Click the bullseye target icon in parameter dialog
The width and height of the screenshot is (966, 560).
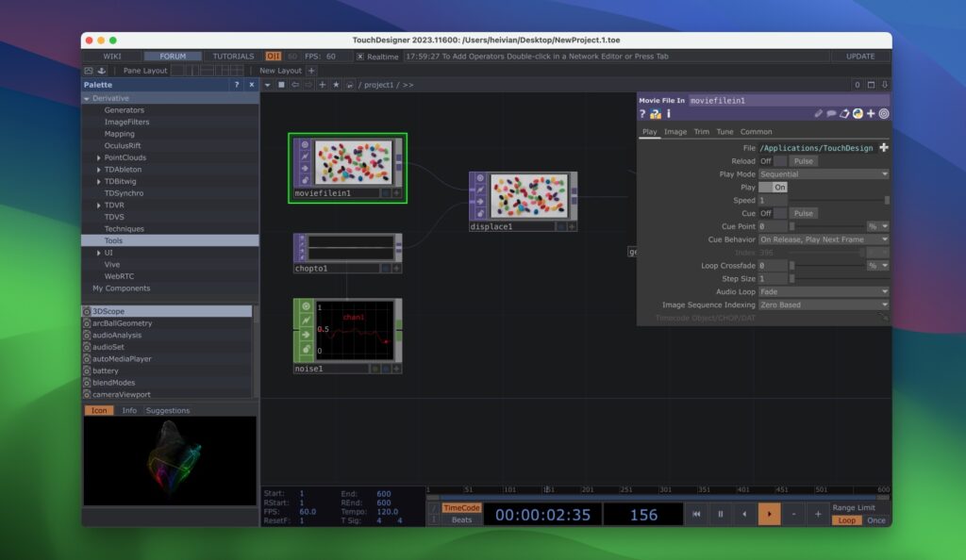click(882, 114)
